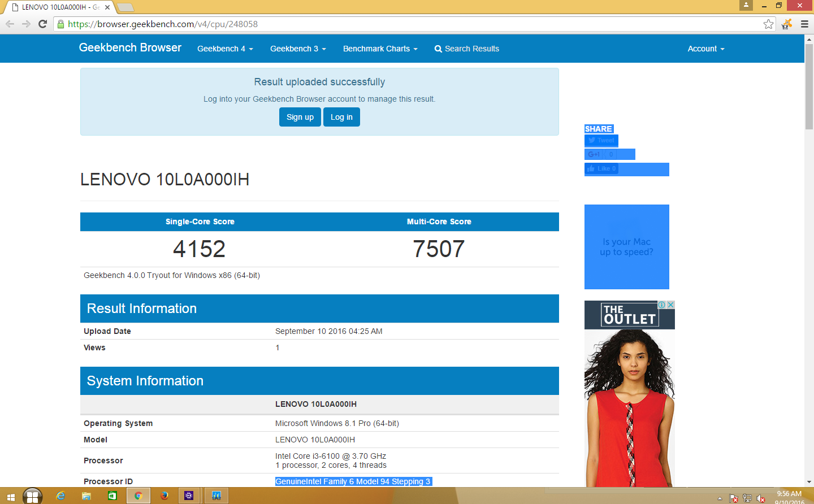Click the Sign up button
The width and height of the screenshot is (814, 504).
(300, 117)
